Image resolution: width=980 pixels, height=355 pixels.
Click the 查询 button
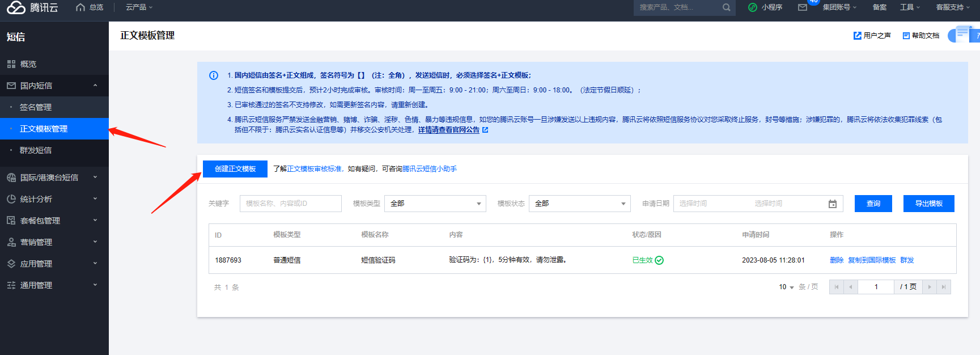[873, 204]
